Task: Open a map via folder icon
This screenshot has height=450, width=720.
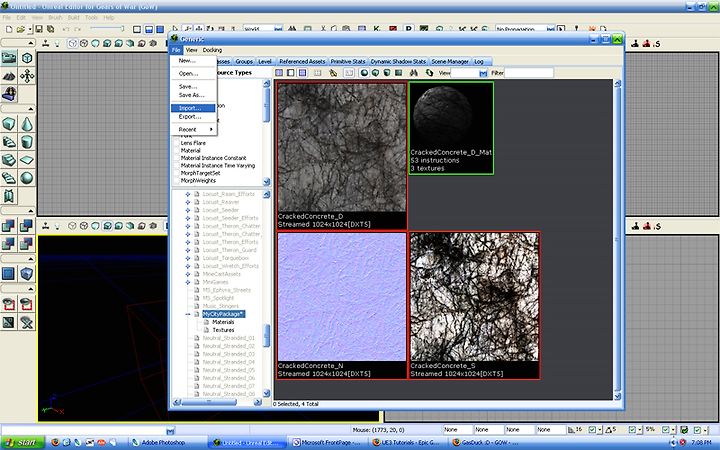Action: point(20,29)
